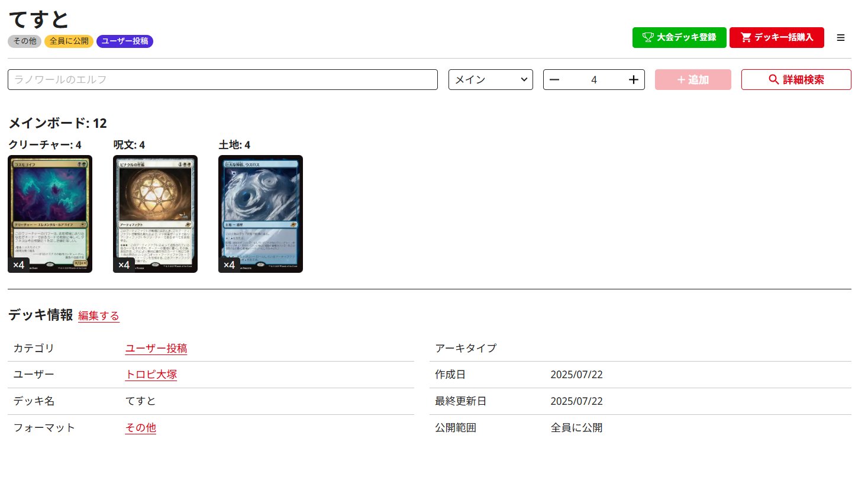
Task: Click the ×4 badge on artifact card
Action: [x=124, y=265]
